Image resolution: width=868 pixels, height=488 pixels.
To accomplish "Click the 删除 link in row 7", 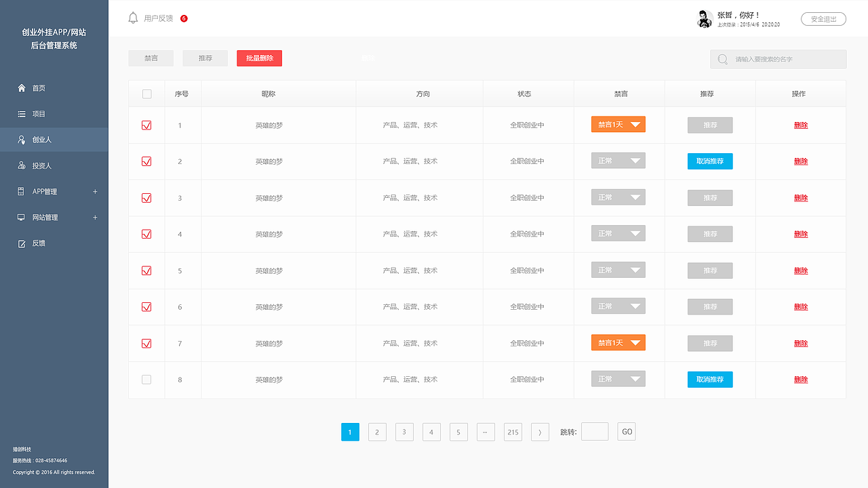I will 801,344.
